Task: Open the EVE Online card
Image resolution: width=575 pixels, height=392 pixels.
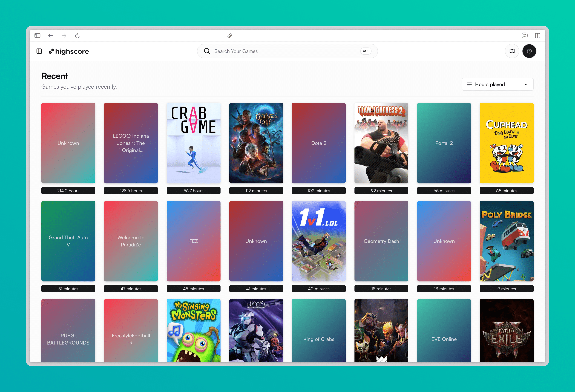Action: [x=444, y=330]
